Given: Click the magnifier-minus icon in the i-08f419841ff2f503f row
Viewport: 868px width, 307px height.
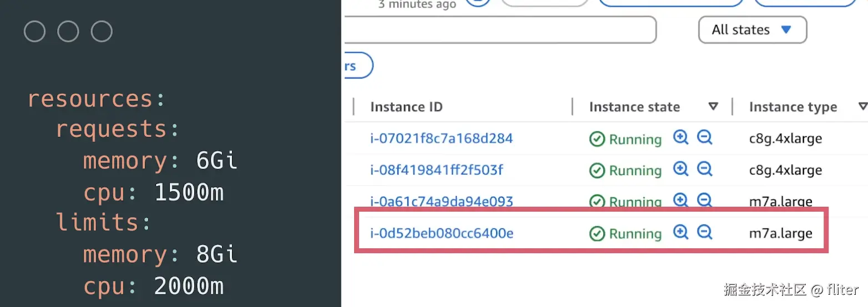Looking at the screenshot, I should [704, 168].
